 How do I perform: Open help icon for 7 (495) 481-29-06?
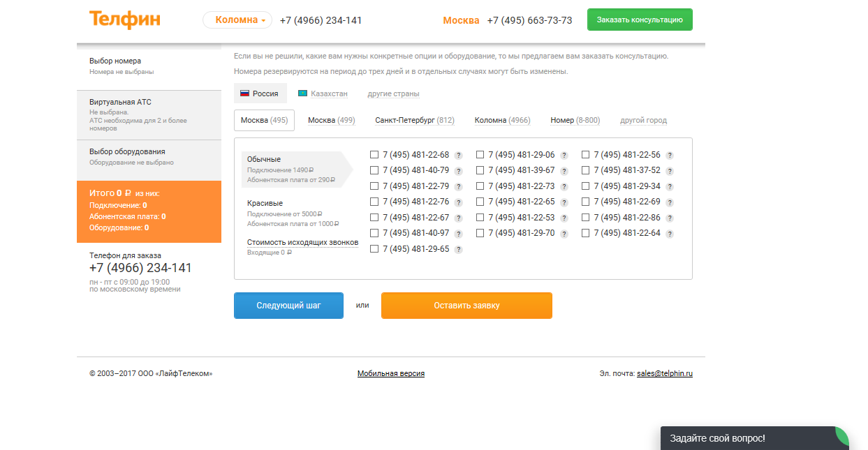564,156
